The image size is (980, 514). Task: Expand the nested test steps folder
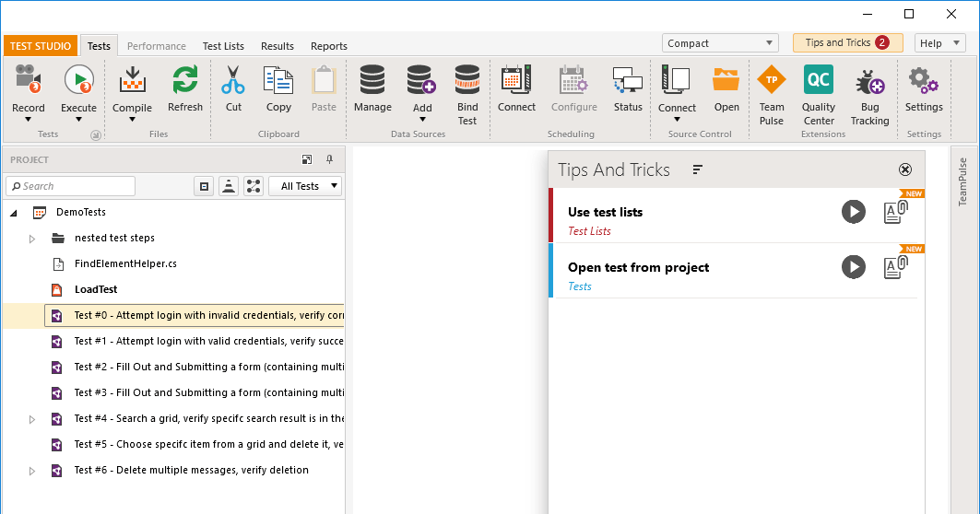[31, 239]
